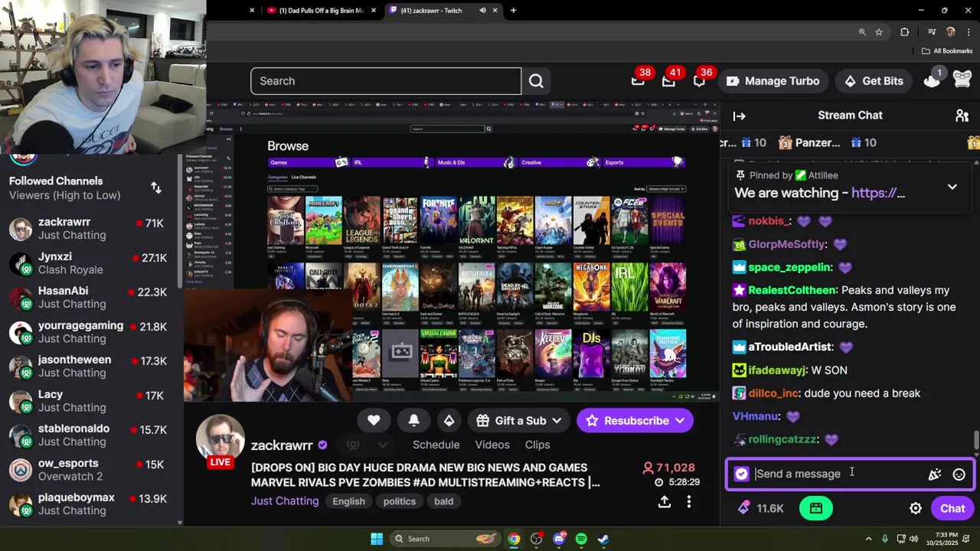Click the Manage Turbo button
Image resolution: width=980 pixels, height=551 pixels.
773,81
